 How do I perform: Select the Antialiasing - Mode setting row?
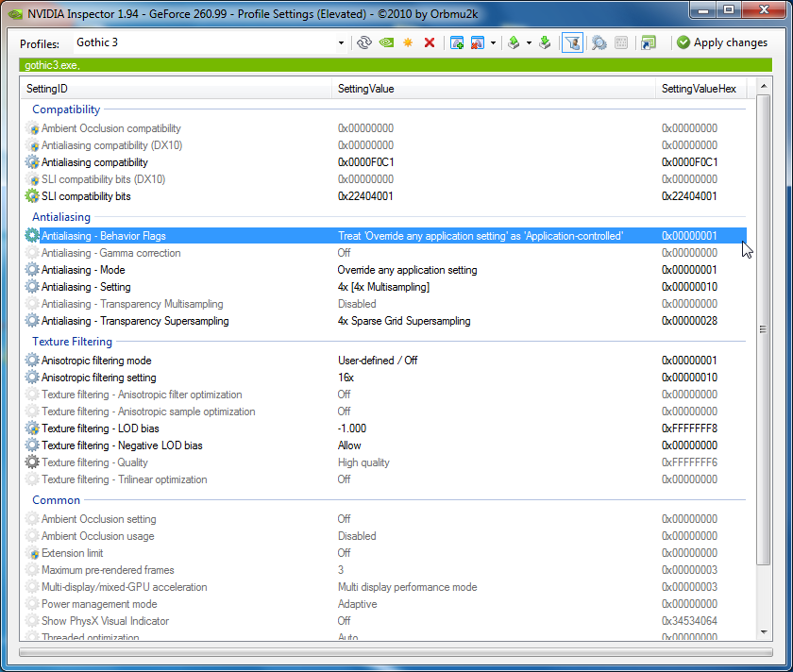coord(87,270)
